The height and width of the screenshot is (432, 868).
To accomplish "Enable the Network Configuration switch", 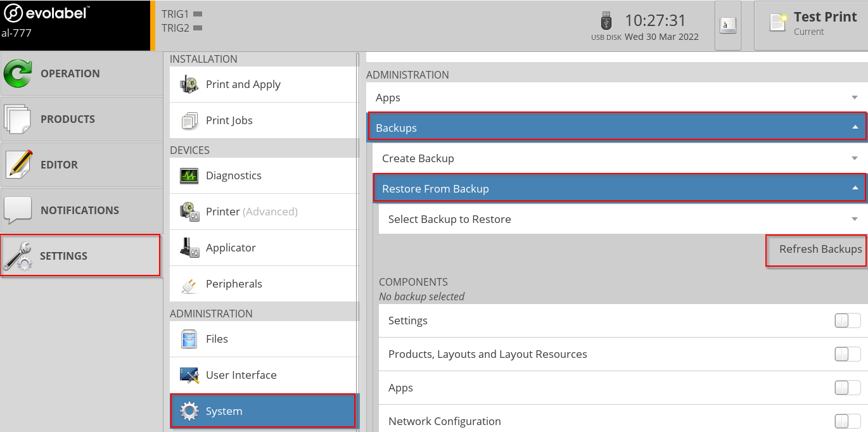I will coord(848,421).
